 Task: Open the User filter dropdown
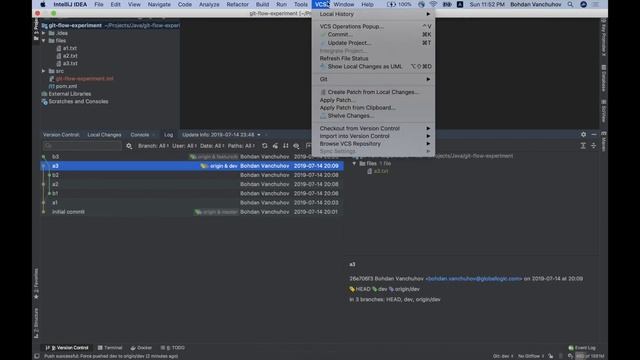coord(184,146)
